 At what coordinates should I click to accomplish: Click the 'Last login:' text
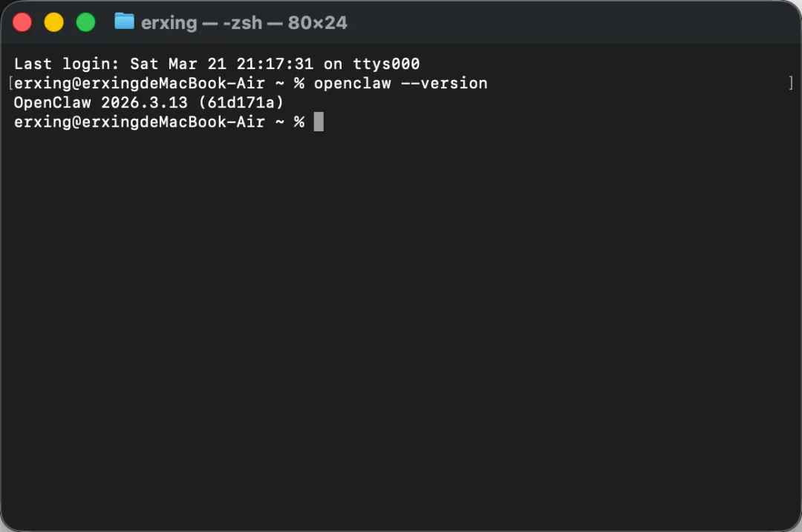(67, 64)
